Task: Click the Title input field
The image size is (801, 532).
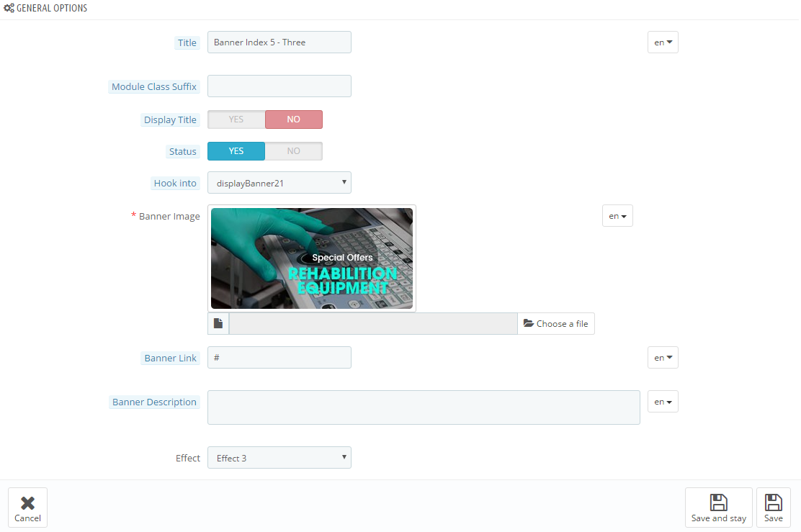Action: (x=279, y=42)
